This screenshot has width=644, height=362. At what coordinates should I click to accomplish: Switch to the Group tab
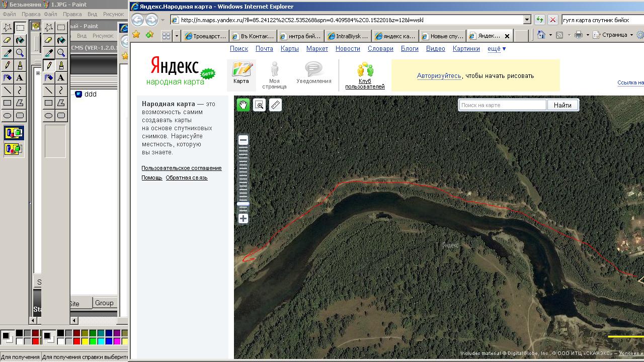tap(104, 303)
